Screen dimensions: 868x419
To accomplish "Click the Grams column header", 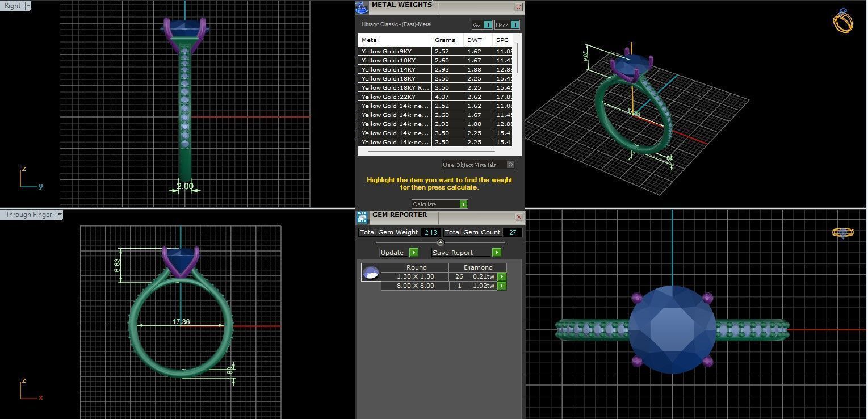I will [x=447, y=40].
